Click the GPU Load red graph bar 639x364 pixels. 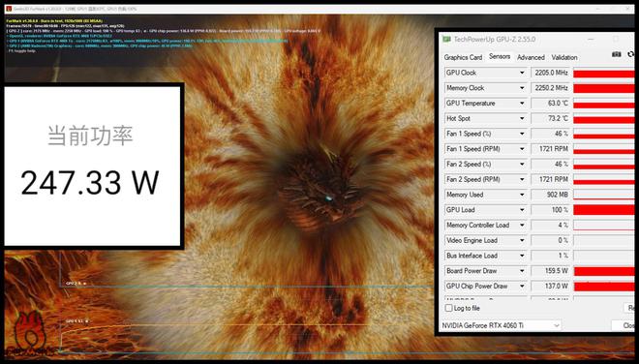[x=604, y=210]
